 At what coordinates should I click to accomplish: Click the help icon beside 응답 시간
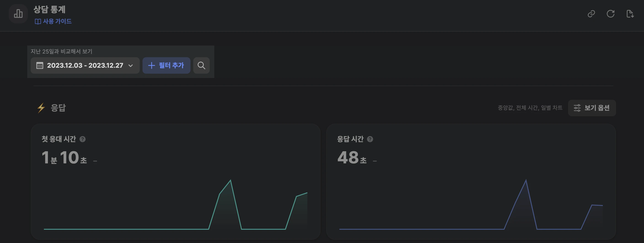pyautogui.click(x=370, y=139)
